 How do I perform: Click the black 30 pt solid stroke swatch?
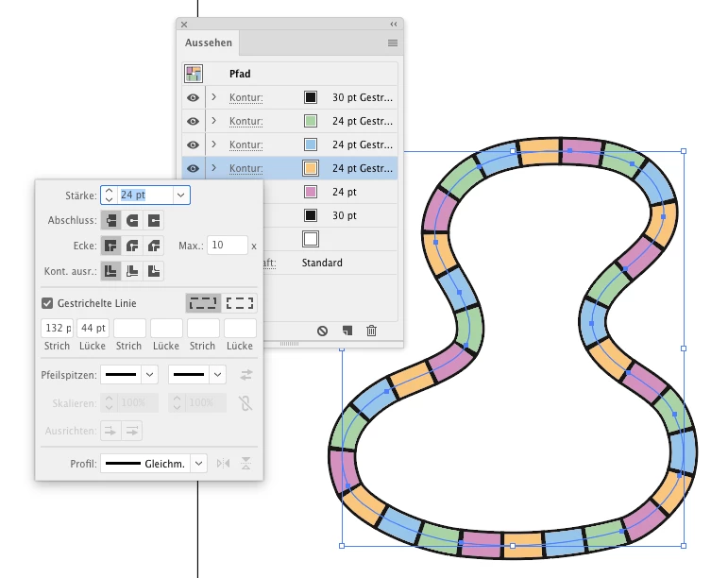pyautogui.click(x=311, y=215)
